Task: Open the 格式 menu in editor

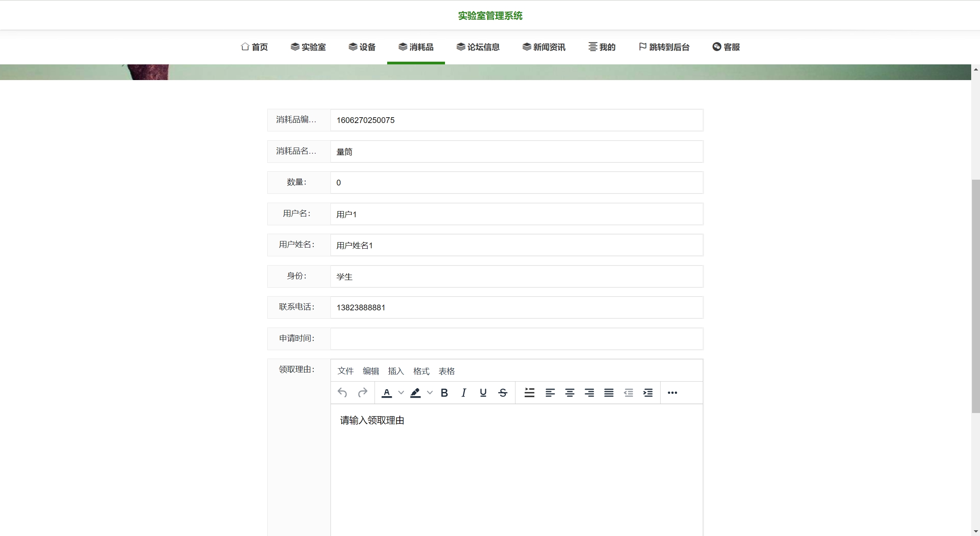Action: (421, 371)
